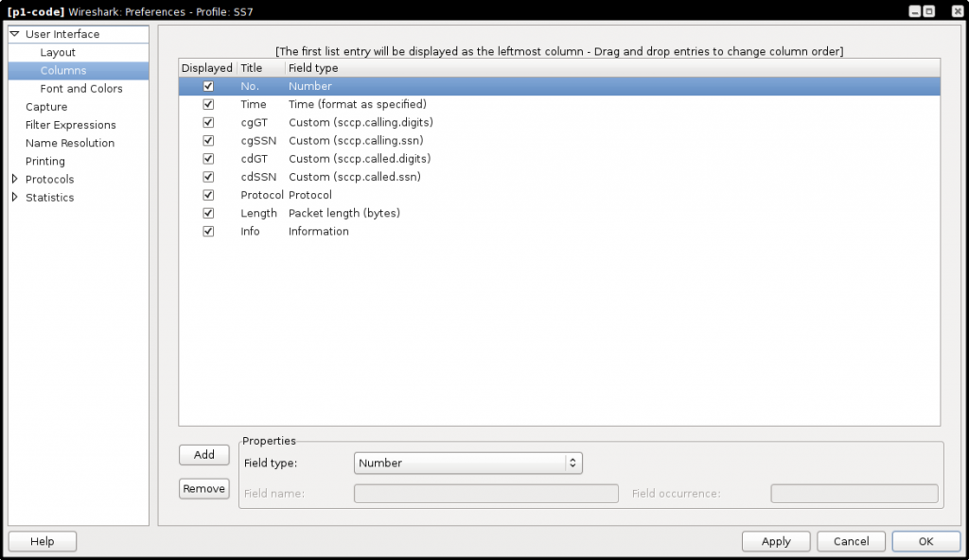
Task: Open Capture preferences
Action: click(46, 107)
